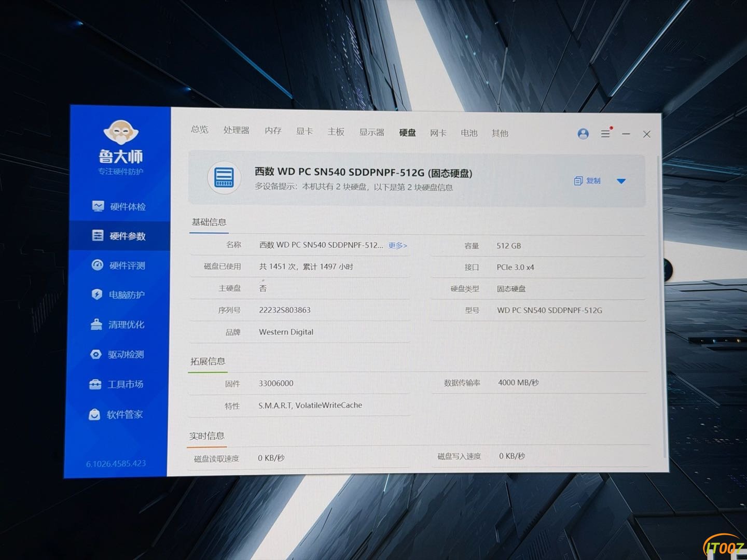Click the serial number 22232S803863

point(285,310)
